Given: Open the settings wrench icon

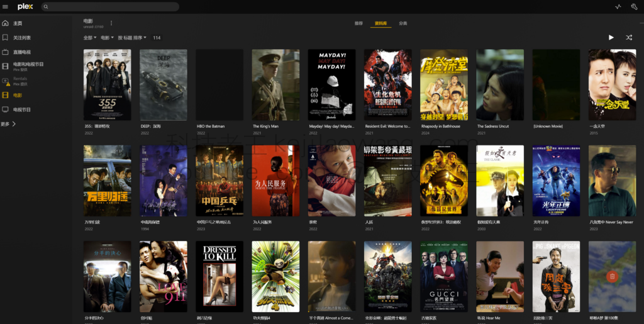Looking at the screenshot, I should coord(634,6).
